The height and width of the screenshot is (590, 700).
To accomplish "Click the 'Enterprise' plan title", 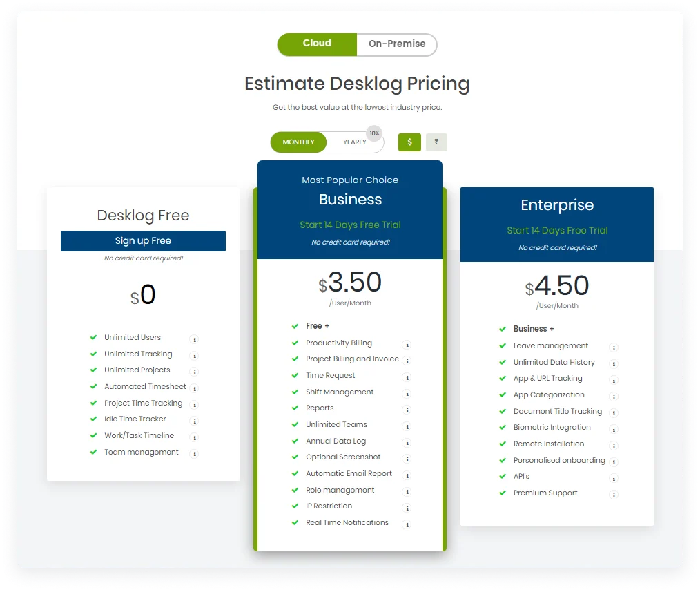I will pos(557,205).
